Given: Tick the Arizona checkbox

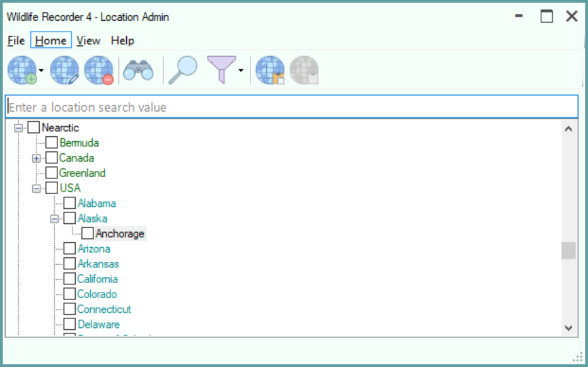Looking at the screenshot, I should [69, 248].
